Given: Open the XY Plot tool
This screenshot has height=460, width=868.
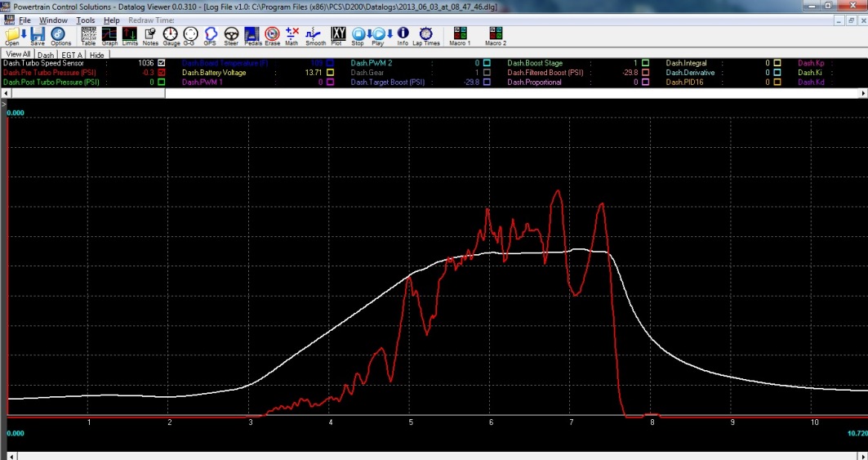Looking at the screenshot, I should [x=339, y=36].
